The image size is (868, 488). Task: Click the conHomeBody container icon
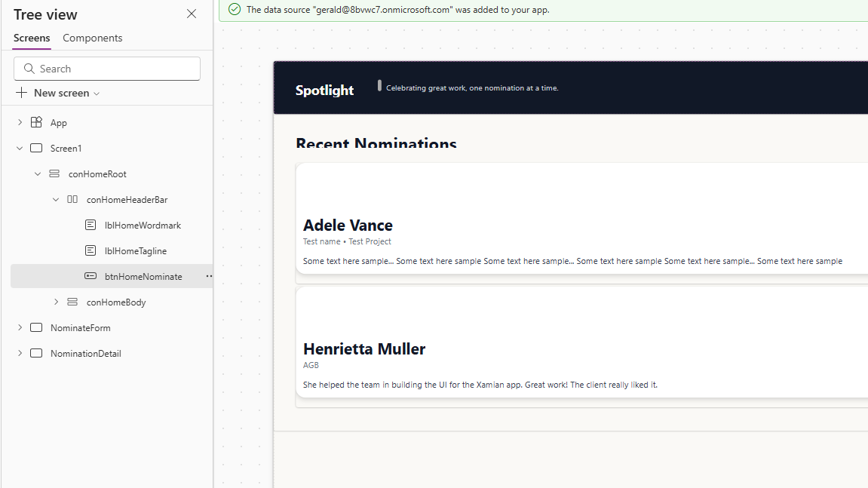click(x=72, y=302)
